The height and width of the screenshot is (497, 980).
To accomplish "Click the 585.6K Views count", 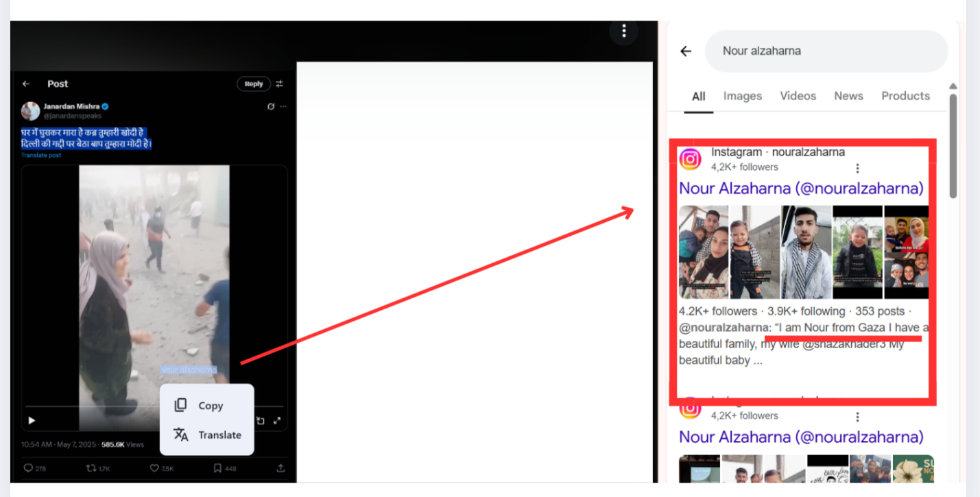I will pyautogui.click(x=123, y=444).
